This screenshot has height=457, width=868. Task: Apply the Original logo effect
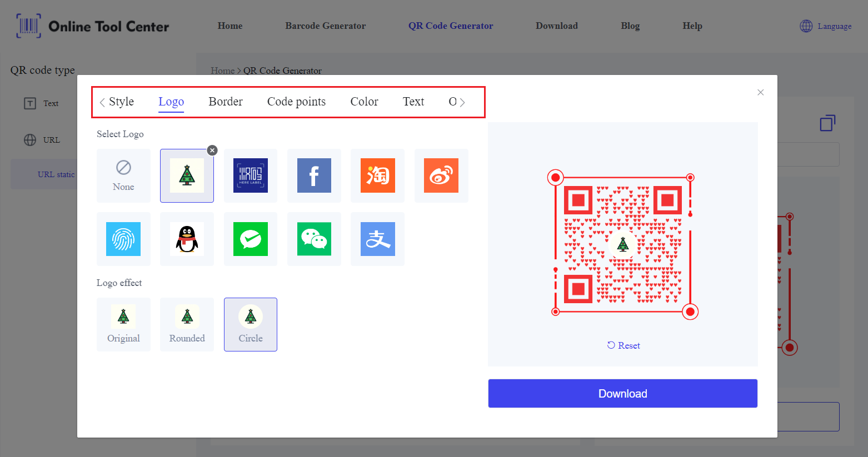click(123, 325)
